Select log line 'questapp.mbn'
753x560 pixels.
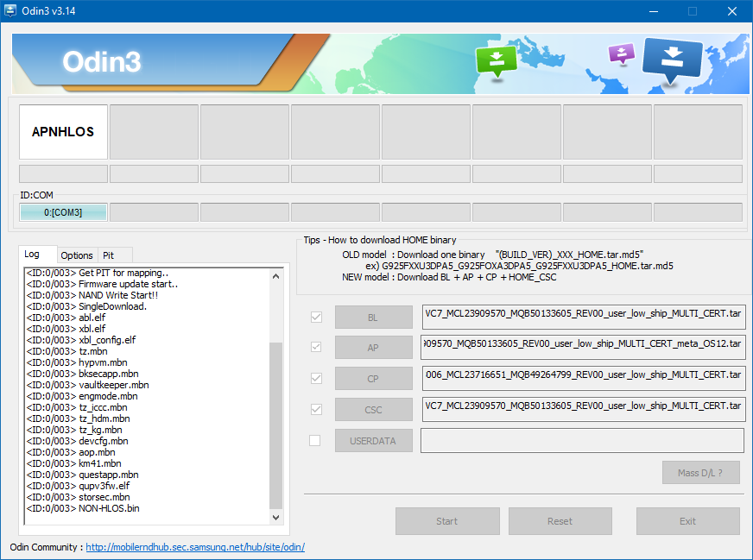pos(82,475)
